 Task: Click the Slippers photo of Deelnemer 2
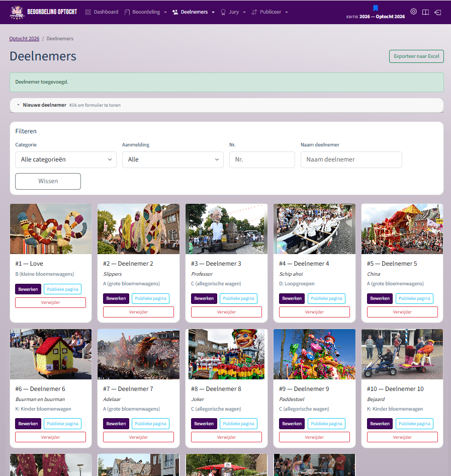click(x=139, y=229)
